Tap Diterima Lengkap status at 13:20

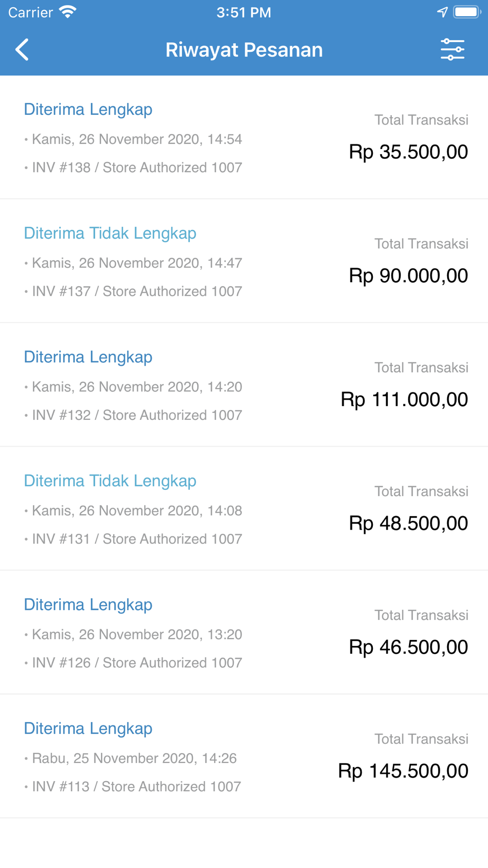[88, 604]
